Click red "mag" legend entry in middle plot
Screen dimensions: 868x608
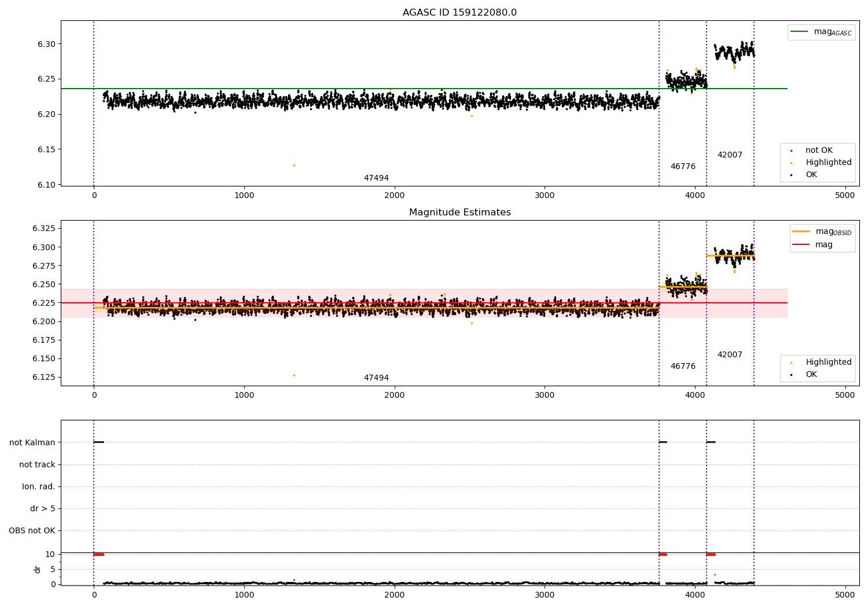pyautogui.click(x=823, y=245)
